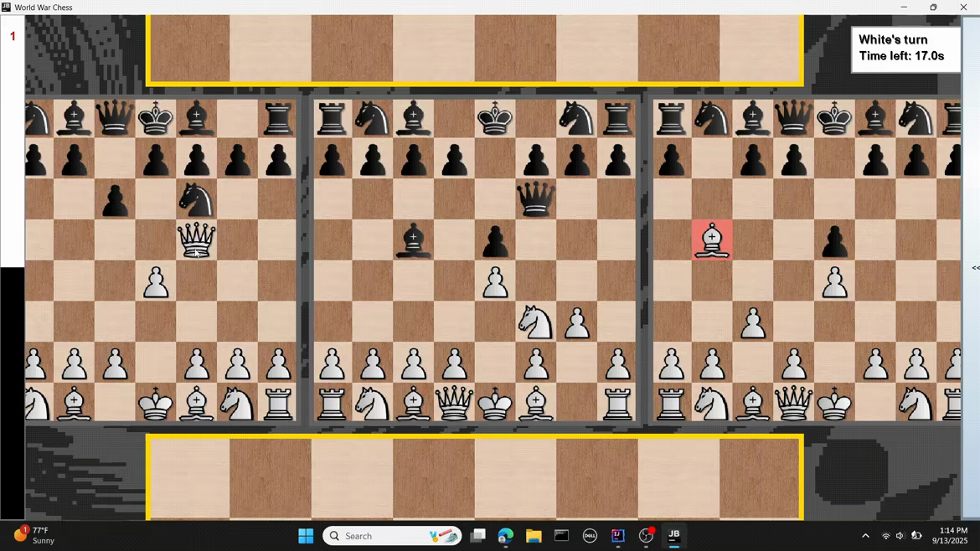Show hidden system tray icons
Screen dimensions: 980x551
click(865, 536)
